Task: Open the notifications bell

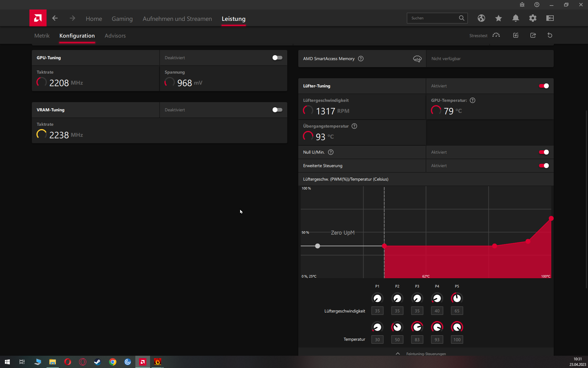Action: pyautogui.click(x=515, y=18)
